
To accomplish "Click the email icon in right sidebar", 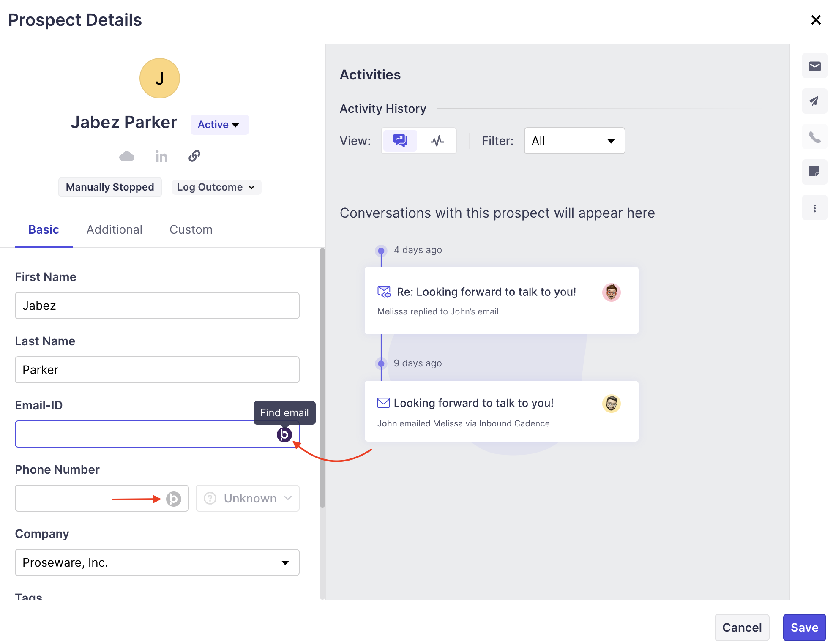I will point(814,66).
